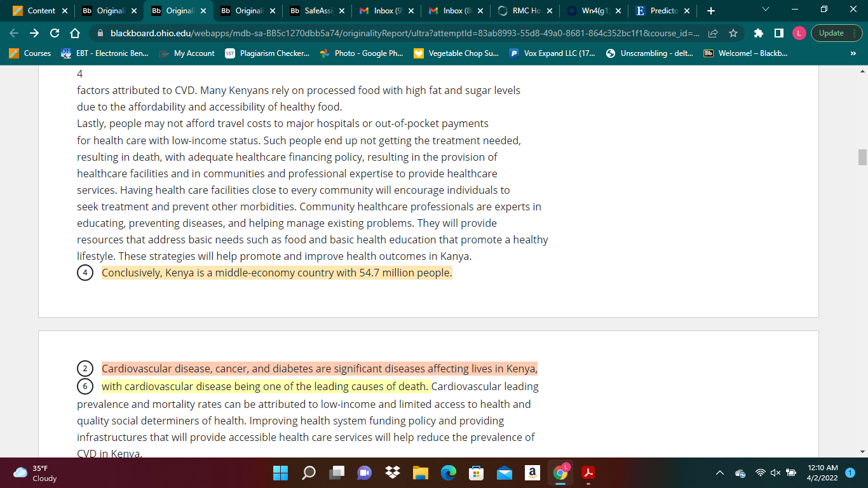Open the Wi-Fi network icon
The width and height of the screenshot is (868, 488).
tap(760, 473)
